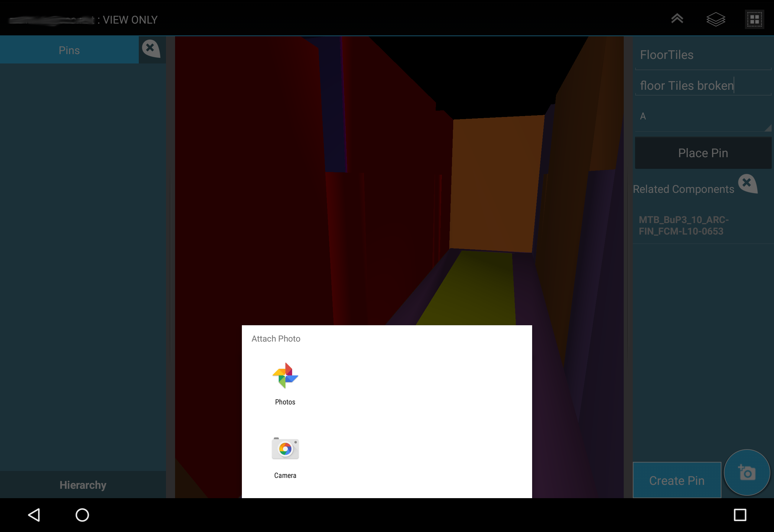Edit the floor Tiles broken description field
The width and height of the screenshot is (774, 532).
(x=703, y=86)
